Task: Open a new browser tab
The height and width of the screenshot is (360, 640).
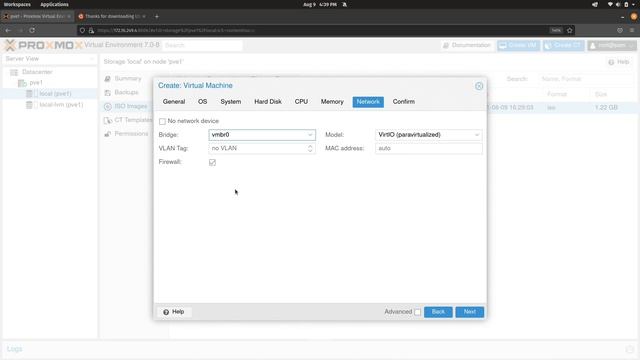Action: tap(157, 16)
